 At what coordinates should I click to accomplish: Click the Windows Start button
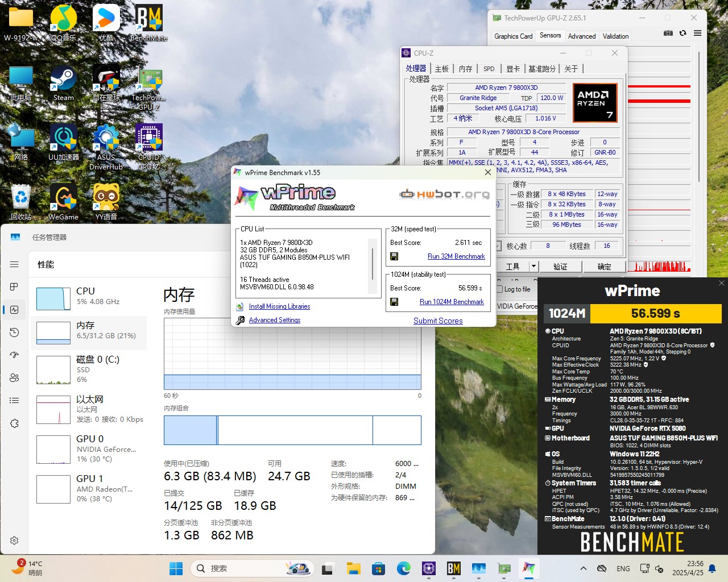tap(176, 568)
